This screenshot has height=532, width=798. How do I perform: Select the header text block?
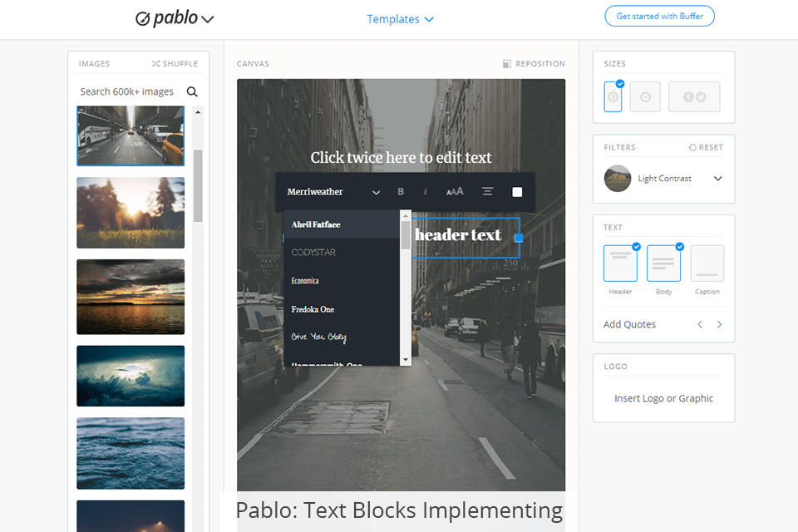point(458,234)
